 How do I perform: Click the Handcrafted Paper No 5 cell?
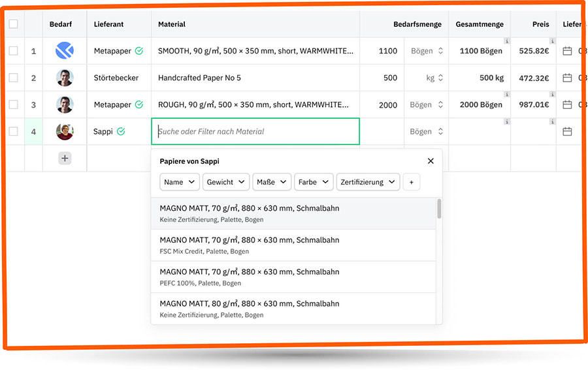click(255, 78)
